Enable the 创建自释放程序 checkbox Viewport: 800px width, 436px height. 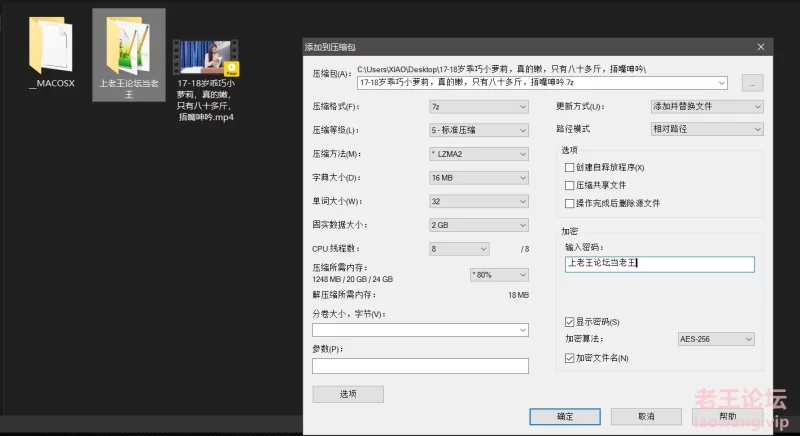pyautogui.click(x=569, y=167)
